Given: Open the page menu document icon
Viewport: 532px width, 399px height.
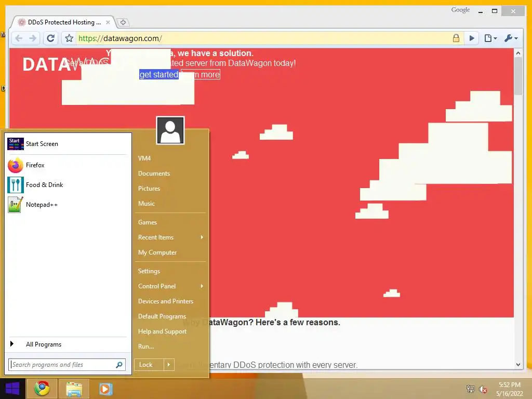Looking at the screenshot, I should 490,38.
